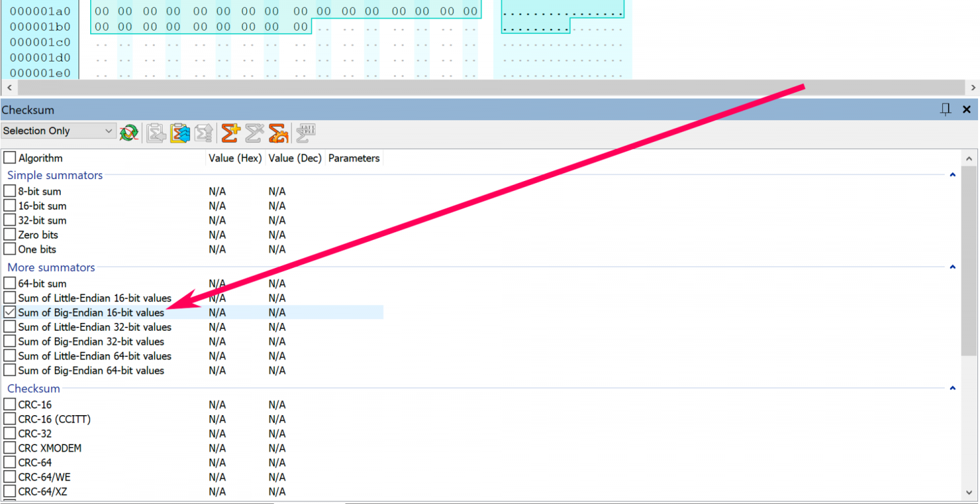The height and width of the screenshot is (504, 980).
Task: Click the grayed Export checksum upward arrow icon
Action: click(x=204, y=133)
